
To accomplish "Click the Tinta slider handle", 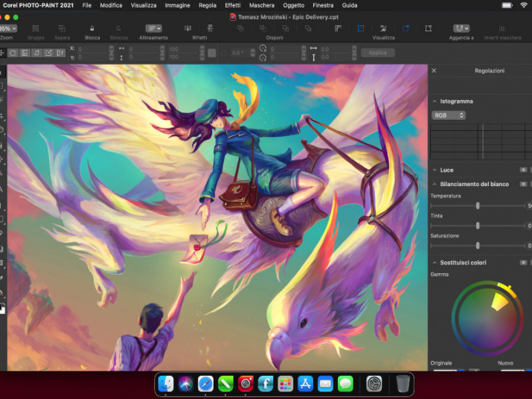I will click(478, 226).
